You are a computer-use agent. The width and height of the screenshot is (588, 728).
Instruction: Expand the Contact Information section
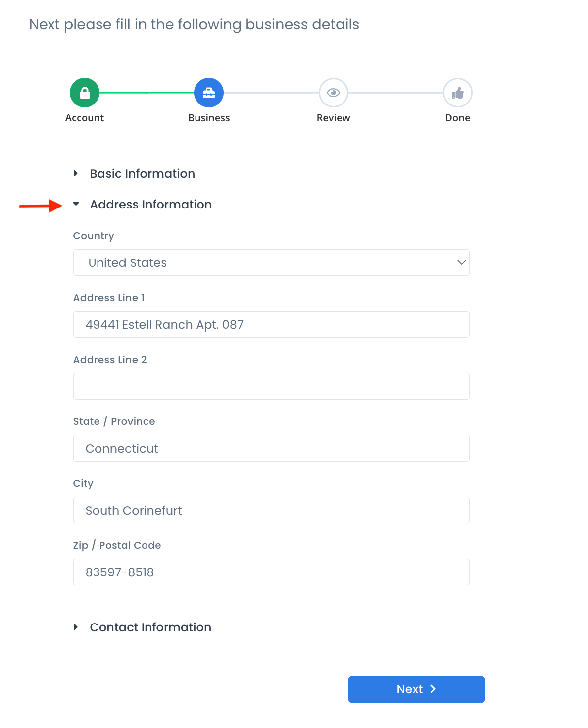point(150,627)
